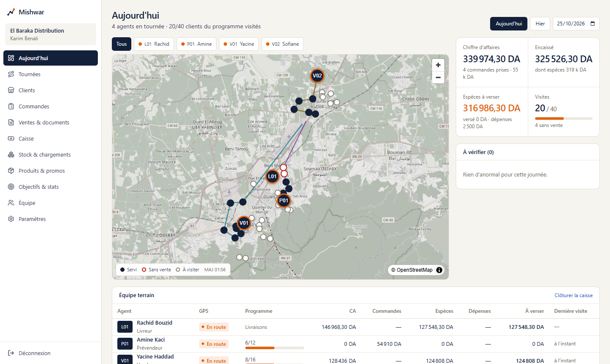
Task: Click the L01 badge in Rachid's row
Action: [125, 327]
